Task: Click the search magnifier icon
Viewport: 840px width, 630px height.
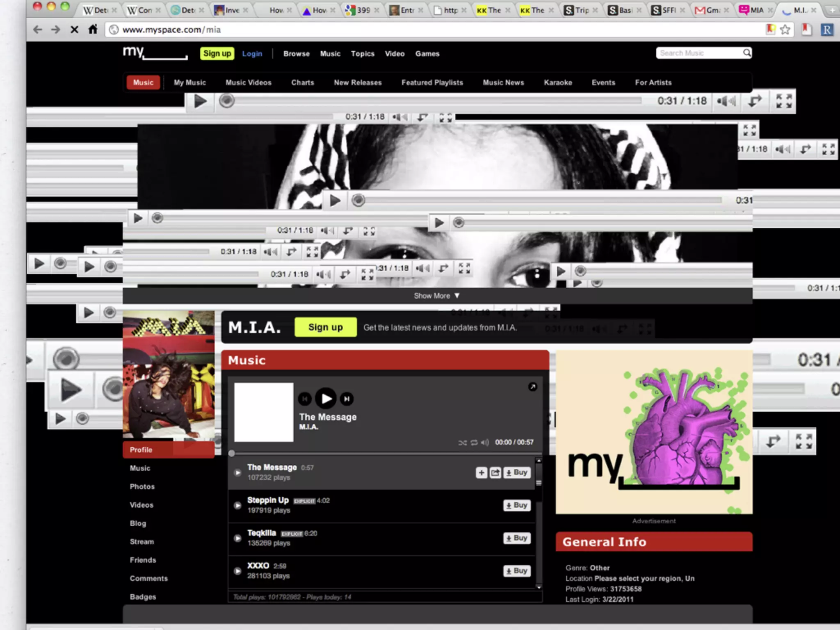Action: pyautogui.click(x=746, y=53)
